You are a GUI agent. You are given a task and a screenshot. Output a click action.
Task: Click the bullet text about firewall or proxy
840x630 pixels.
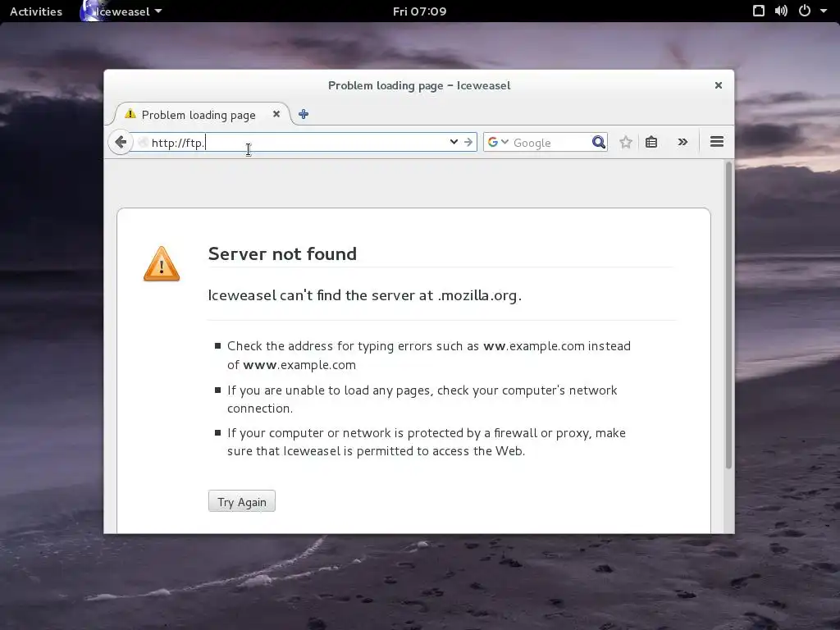pos(427,442)
